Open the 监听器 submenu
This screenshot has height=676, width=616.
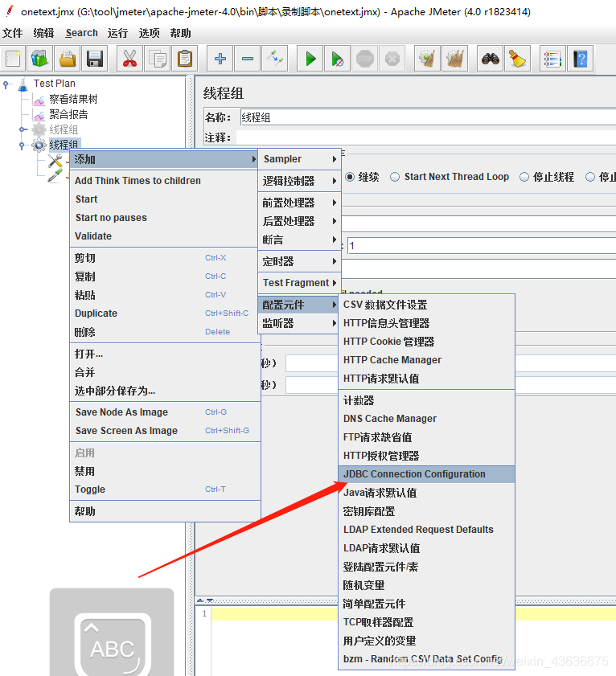299,323
